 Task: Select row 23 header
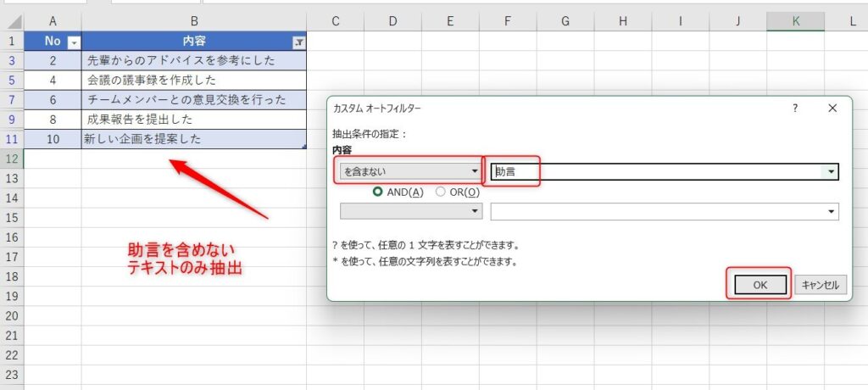pos(12,375)
